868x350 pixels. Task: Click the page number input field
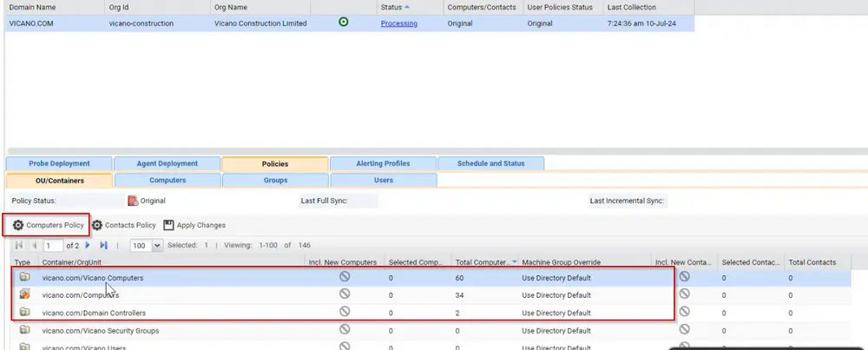pos(53,245)
